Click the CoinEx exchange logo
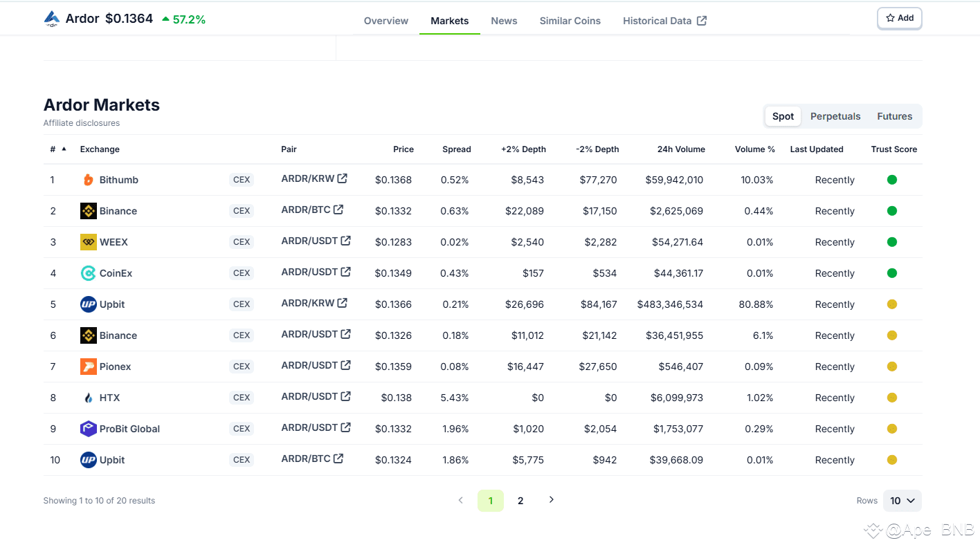The image size is (980, 545). click(x=88, y=272)
